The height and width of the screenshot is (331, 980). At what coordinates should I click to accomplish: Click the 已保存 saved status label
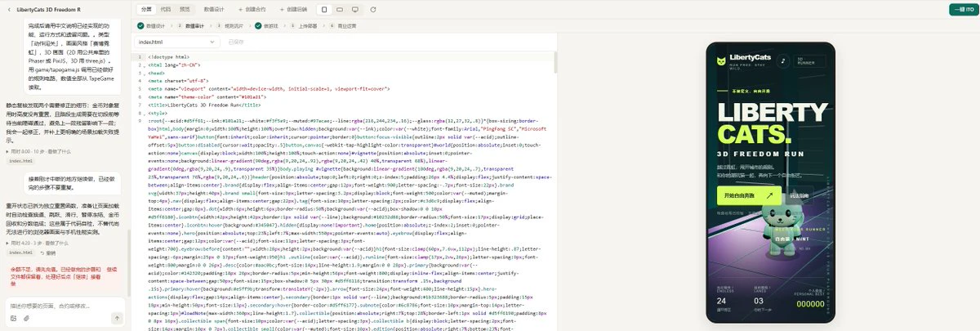click(236, 42)
